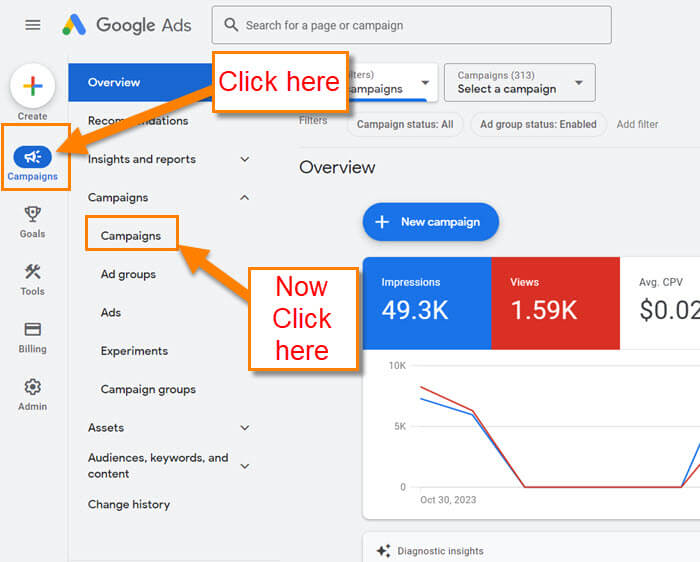Click the Oct 30, 2023 chart date label
Screen dimensions: 700x562
(x=448, y=500)
